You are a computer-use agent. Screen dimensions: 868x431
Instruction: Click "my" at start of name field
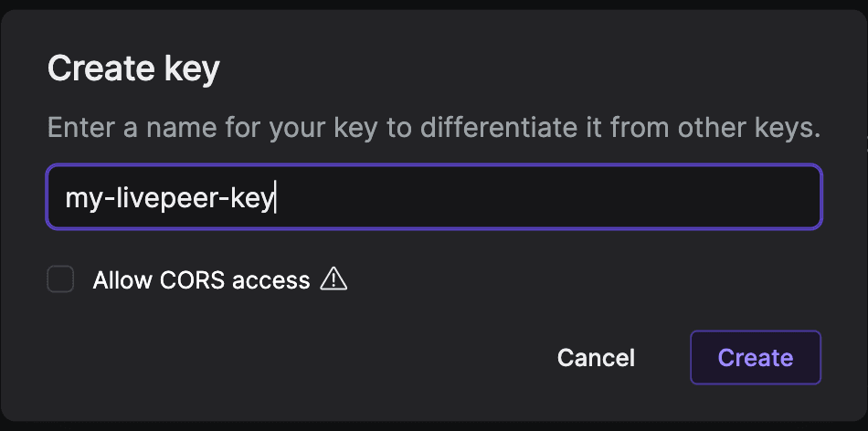79,198
